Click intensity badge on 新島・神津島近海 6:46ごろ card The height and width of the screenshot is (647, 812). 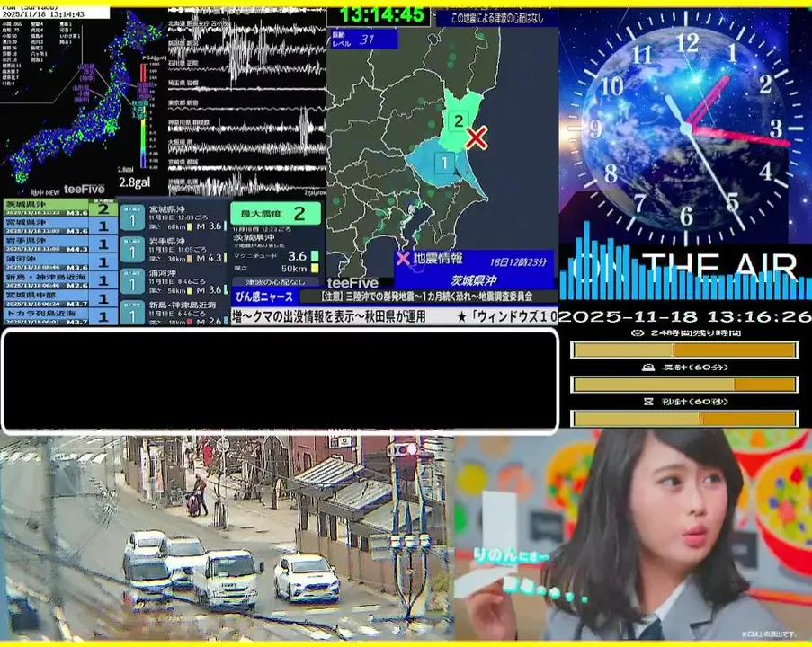coord(132,313)
